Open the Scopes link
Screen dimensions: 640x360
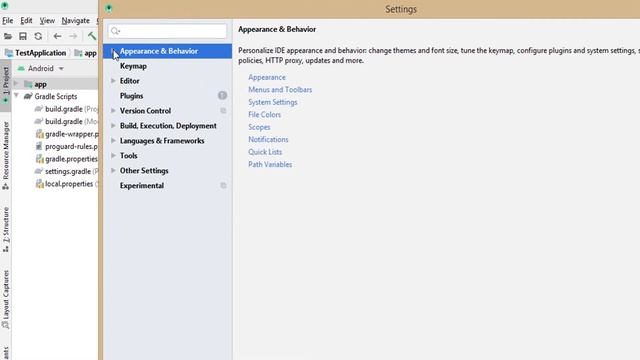(x=259, y=127)
